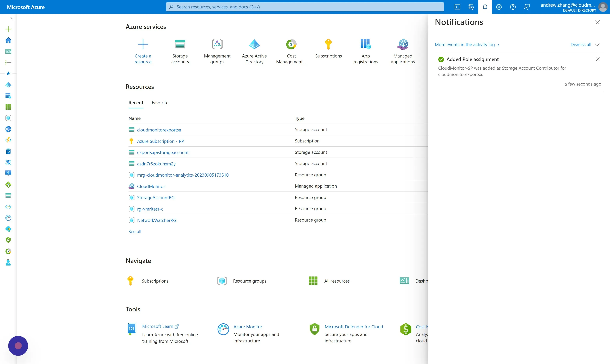Open Azure Subscription - RP resource

160,141
